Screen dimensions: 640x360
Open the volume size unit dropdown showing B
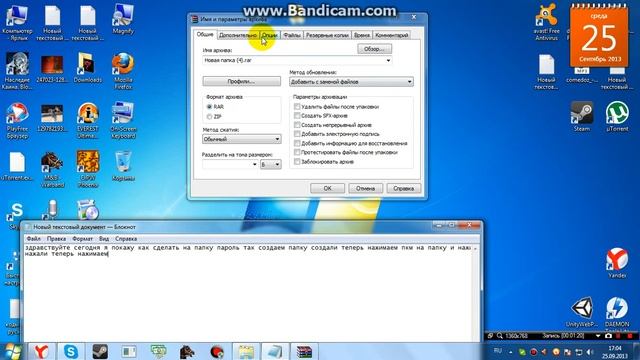click(x=271, y=164)
